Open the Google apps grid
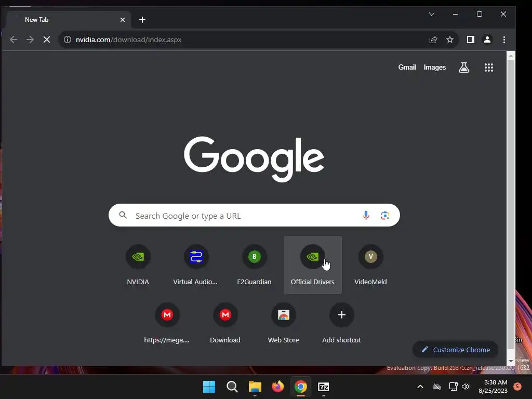The width and height of the screenshot is (532, 399). [x=488, y=68]
